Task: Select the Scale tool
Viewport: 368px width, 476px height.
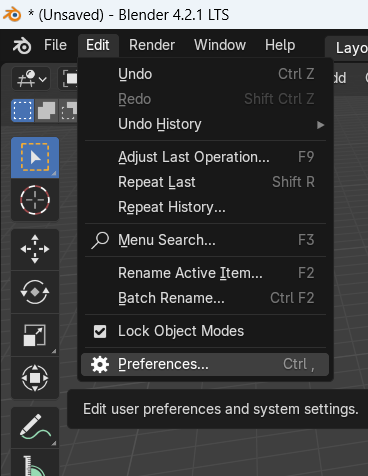Action: pos(35,335)
